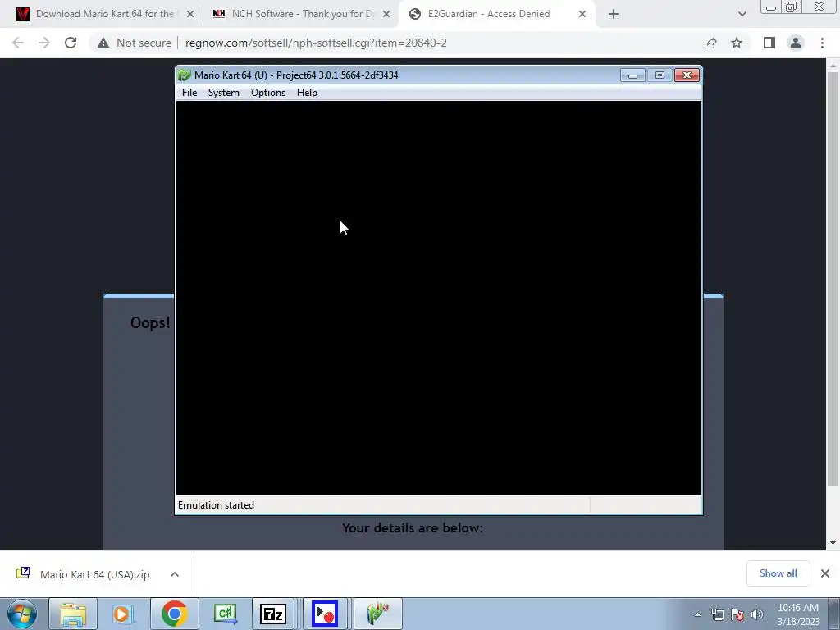Viewport: 840px width, 630px height.
Task: Bookmark this page with star icon
Action: coord(737,43)
